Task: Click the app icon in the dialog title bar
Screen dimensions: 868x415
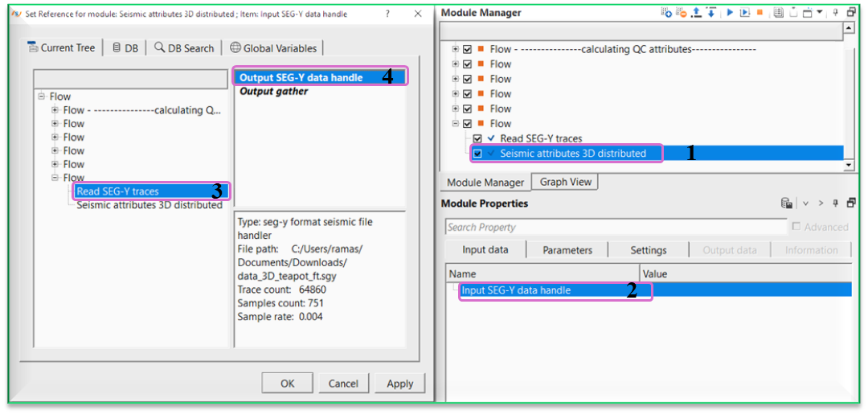Action: [x=17, y=14]
